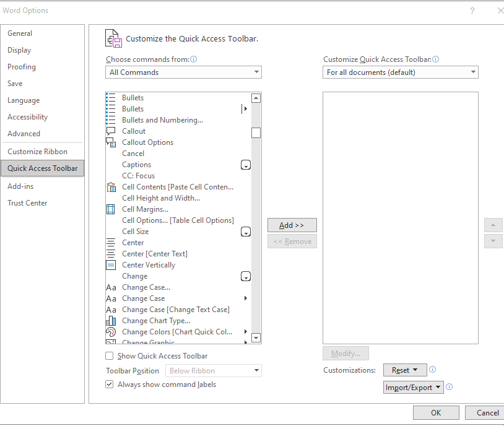Image resolution: width=504 pixels, height=426 pixels.
Task: Click the command list scrollbar down arrow
Action: 256,337
